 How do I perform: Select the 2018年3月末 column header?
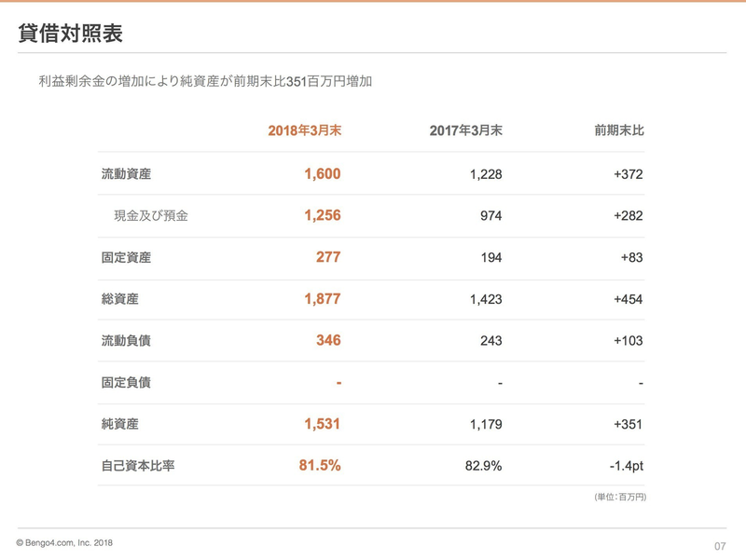[304, 130]
